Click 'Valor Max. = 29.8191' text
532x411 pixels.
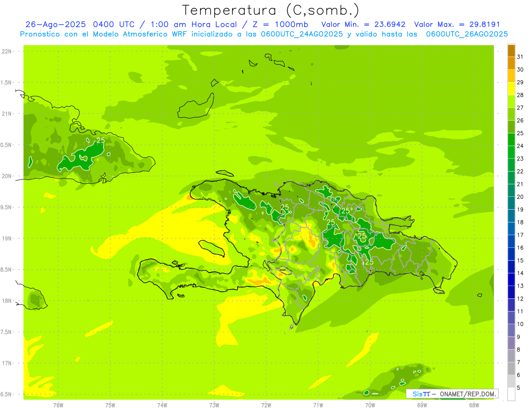click(x=457, y=24)
